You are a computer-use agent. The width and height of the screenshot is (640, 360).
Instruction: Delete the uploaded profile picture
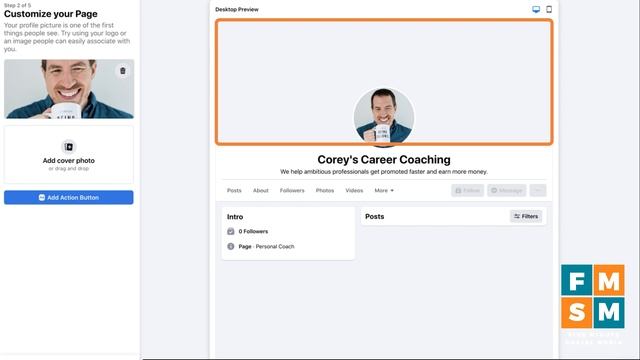(123, 71)
